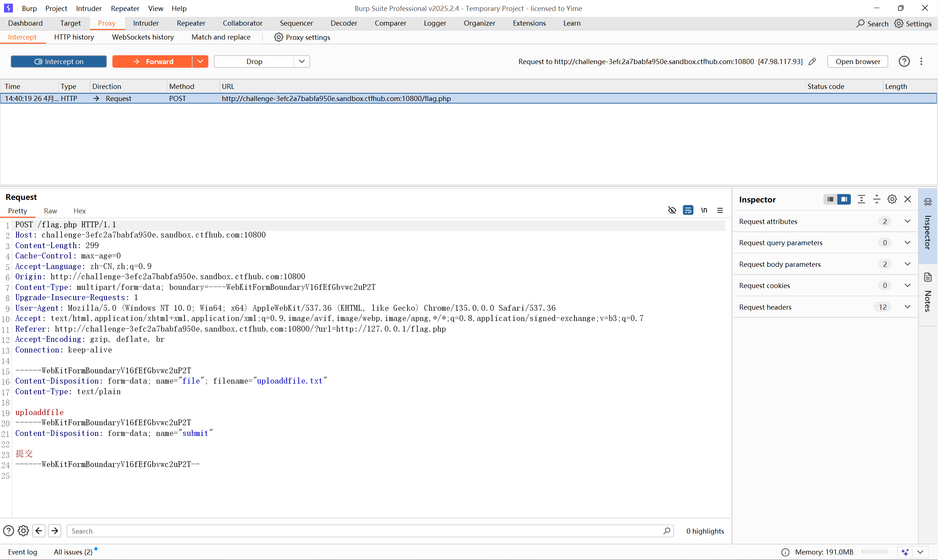Open search settings gear at bottom left
The width and height of the screenshot is (938, 560).
point(23,531)
